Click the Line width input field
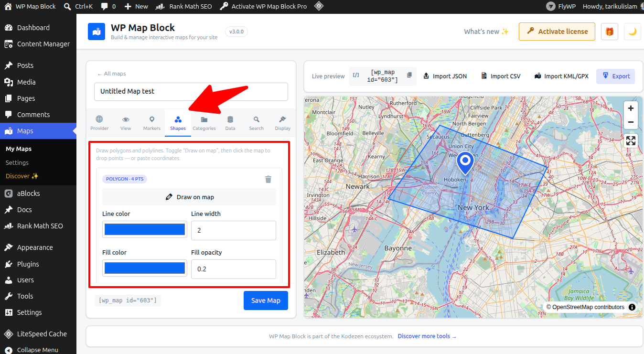The width and height of the screenshot is (644, 354). 234,230
